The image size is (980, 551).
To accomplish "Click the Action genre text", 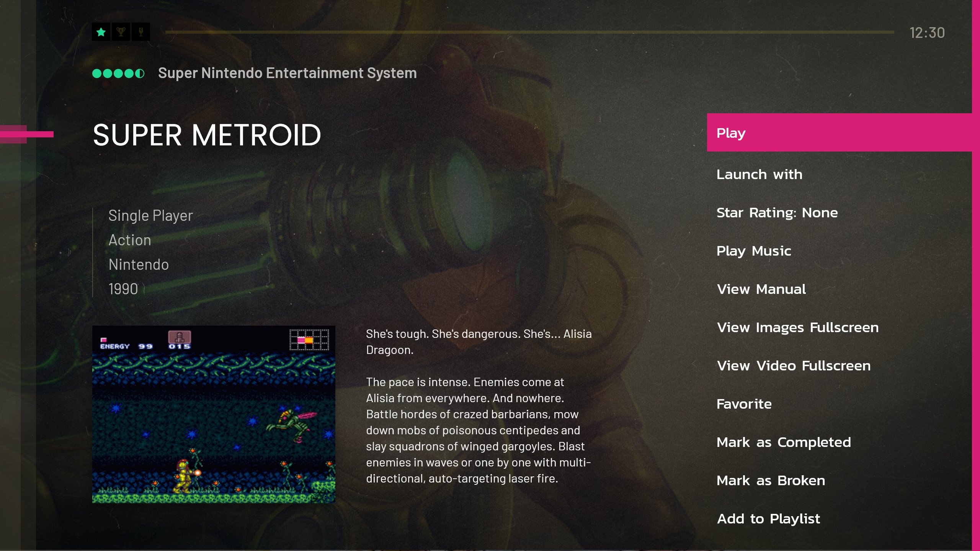I will [130, 240].
